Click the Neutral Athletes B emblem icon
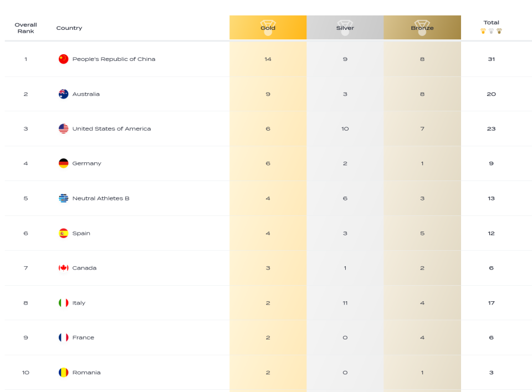This screenshot has height=392, width=532. click(x=63, y=198)
